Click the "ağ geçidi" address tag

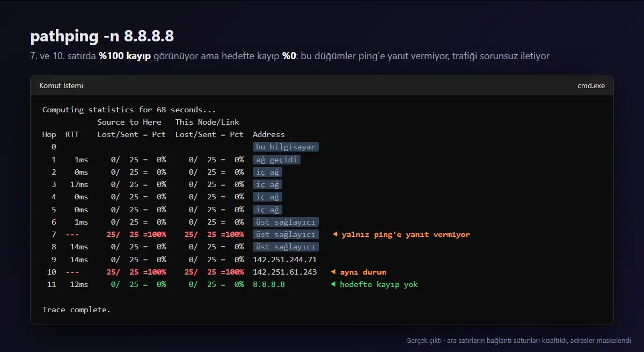pos(277,160)
